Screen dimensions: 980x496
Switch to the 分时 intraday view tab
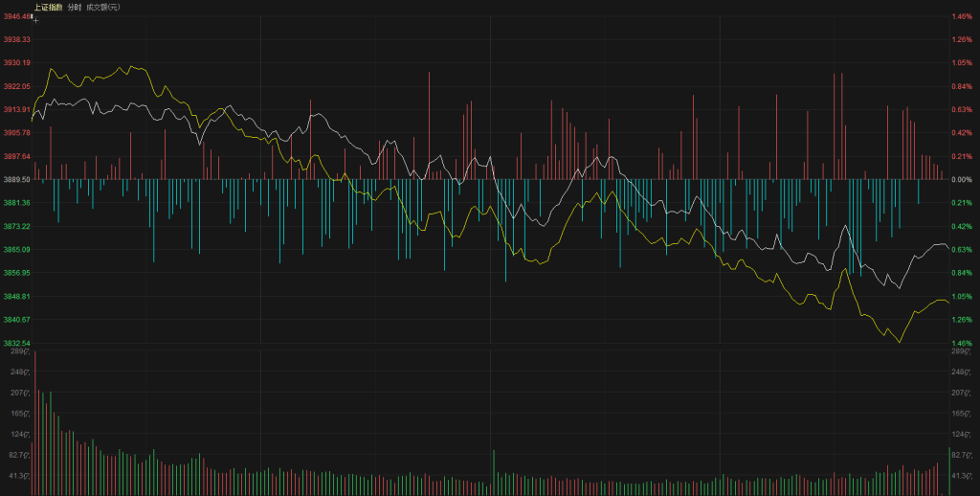point(74,7)
